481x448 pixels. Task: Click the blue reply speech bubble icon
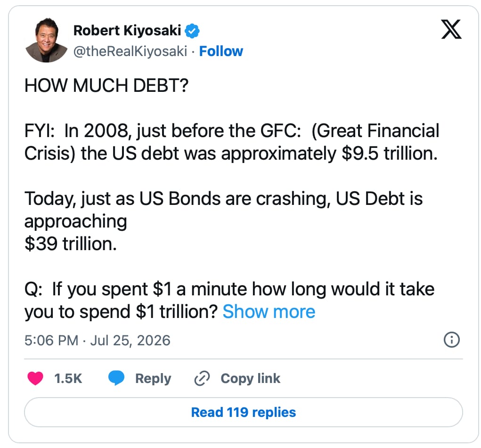(x=116, y=378)
